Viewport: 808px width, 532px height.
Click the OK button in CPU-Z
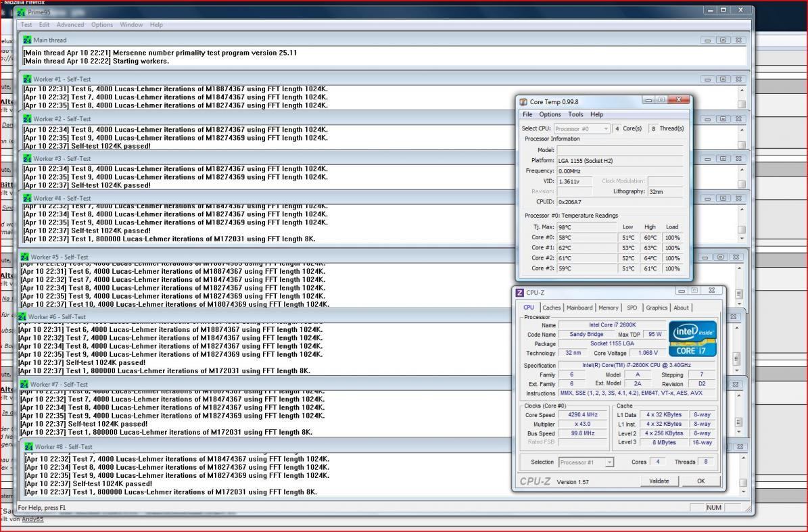(700, 481)
